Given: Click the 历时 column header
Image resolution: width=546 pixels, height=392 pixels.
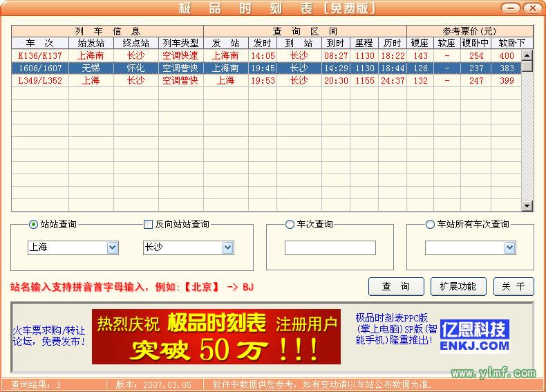Looking at the screenshot, I should [x=393, y=43].
